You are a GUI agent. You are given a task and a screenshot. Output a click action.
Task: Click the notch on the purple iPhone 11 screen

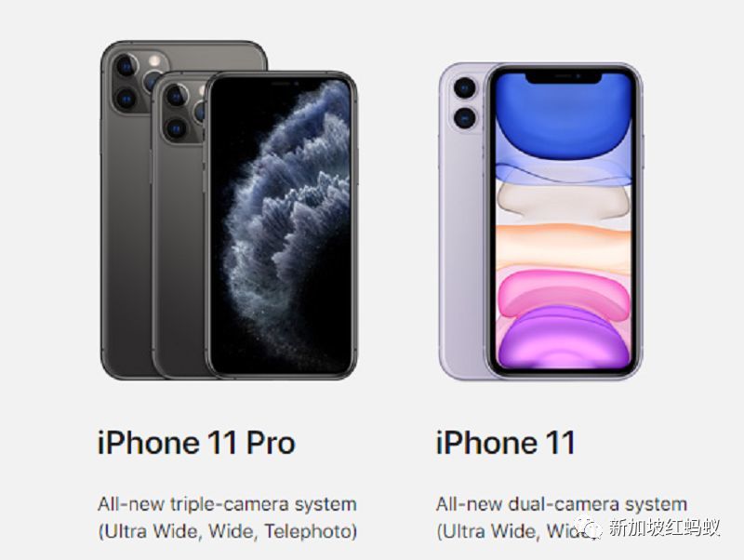564,77
